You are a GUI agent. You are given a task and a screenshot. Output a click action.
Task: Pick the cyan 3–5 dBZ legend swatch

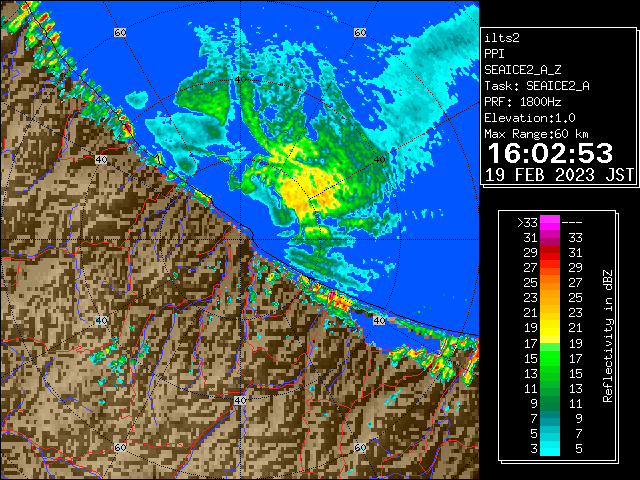(550, 448)
